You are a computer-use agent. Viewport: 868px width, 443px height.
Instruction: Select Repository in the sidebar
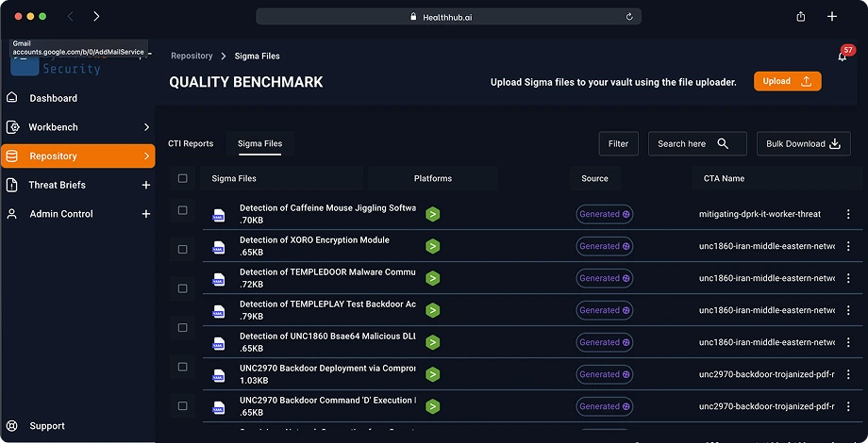click(x=78, y=156)
